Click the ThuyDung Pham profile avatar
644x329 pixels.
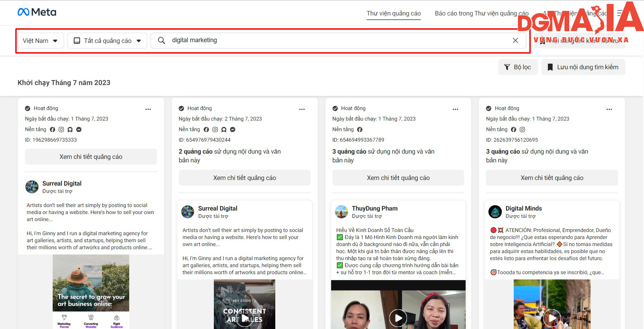341,212
